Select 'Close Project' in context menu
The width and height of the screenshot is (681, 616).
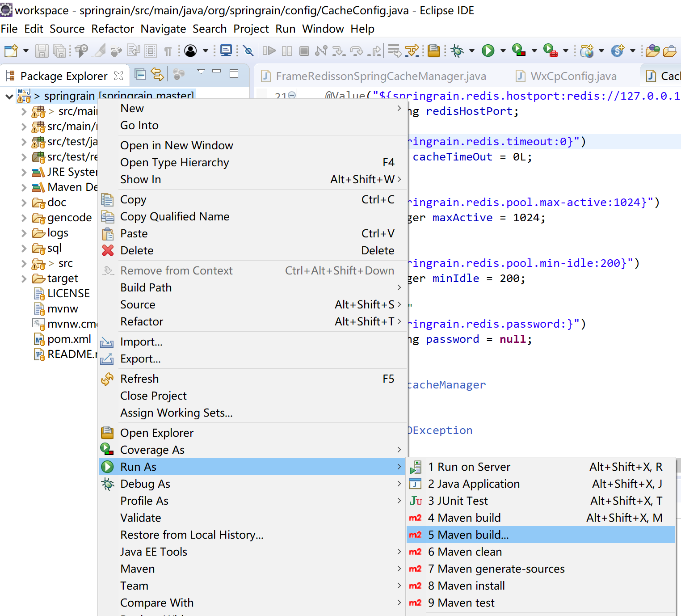point(153,396)
